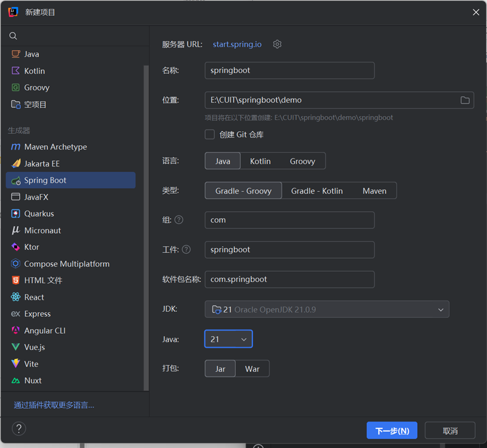Click the Groovy G icon
This screenshot has width=487, height=448.
click(16, 88)
